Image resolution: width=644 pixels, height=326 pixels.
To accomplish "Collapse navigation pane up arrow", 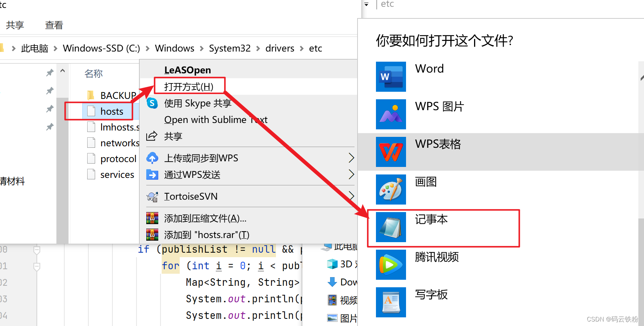I will point(63,71).
